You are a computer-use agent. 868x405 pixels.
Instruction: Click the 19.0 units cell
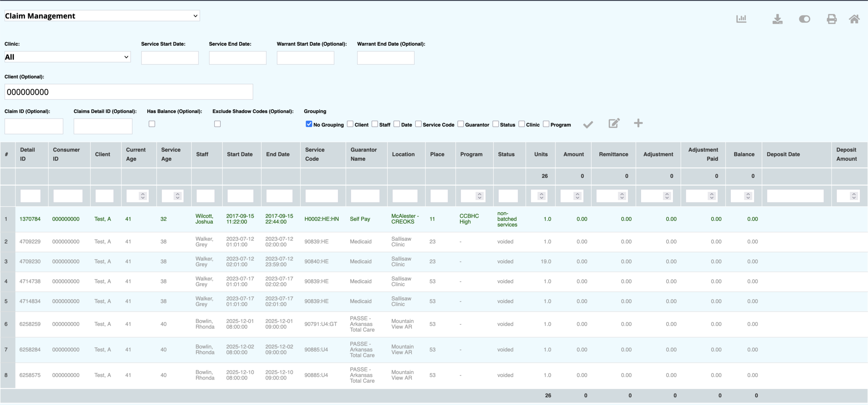pos(546,261)
